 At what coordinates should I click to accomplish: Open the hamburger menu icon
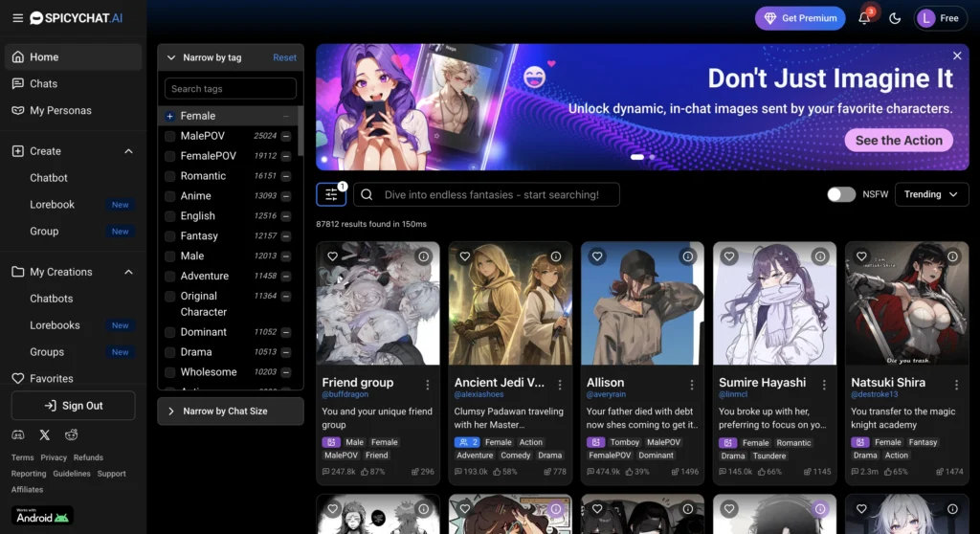click(17, 18)
